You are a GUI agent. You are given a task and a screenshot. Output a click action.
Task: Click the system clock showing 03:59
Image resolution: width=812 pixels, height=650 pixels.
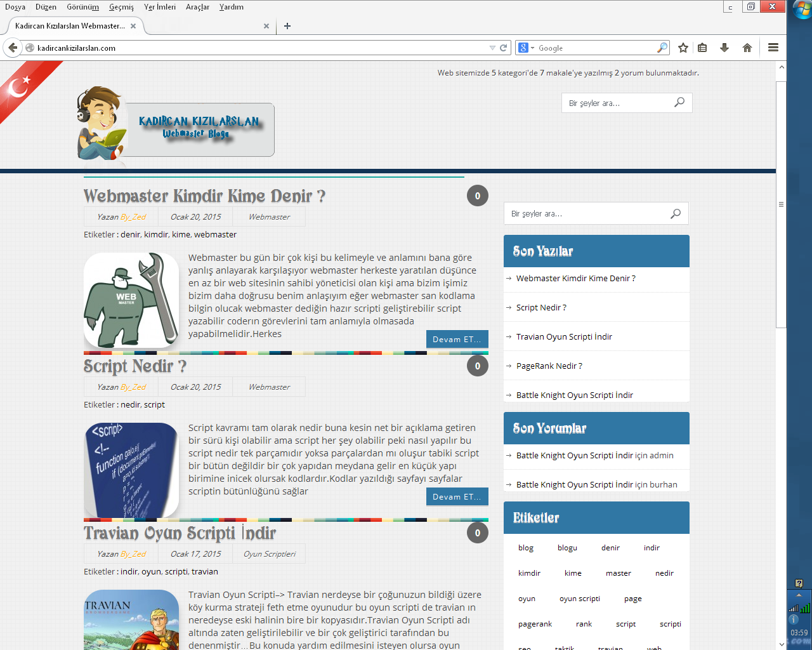[x=799, y=632]
